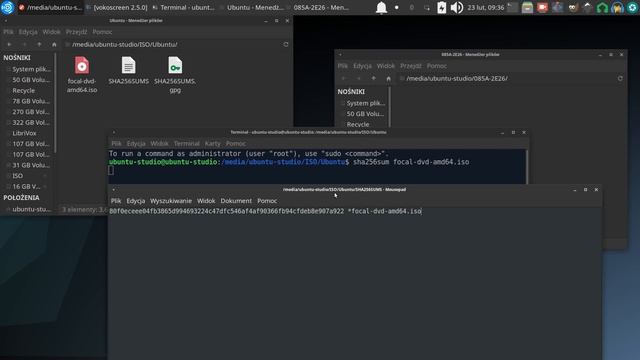Open Edycja menu in Ubuntu file manager
The width and height of the screenshot is (640, 360).
tap(28, 31)
